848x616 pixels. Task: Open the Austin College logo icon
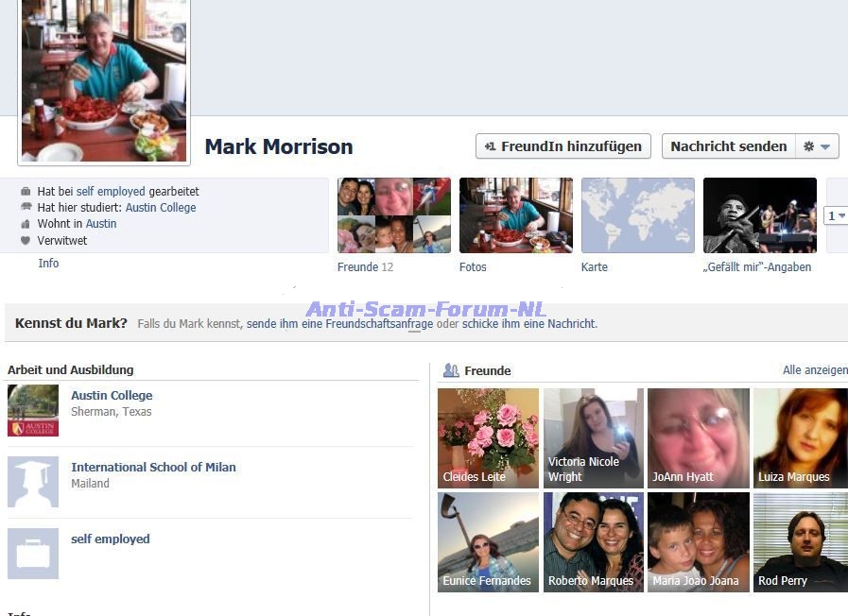pos(33,410)
